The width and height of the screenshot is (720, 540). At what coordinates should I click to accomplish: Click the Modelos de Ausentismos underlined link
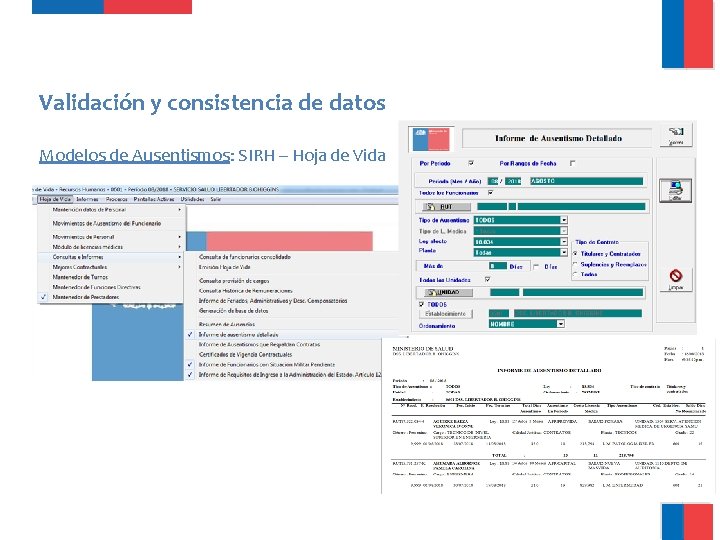tap(134, 155)
